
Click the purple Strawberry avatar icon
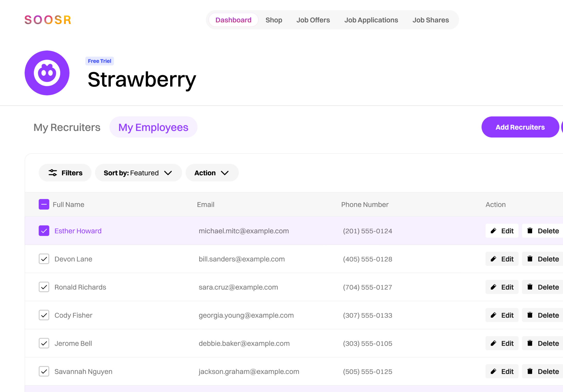click(x=47, y=73)
